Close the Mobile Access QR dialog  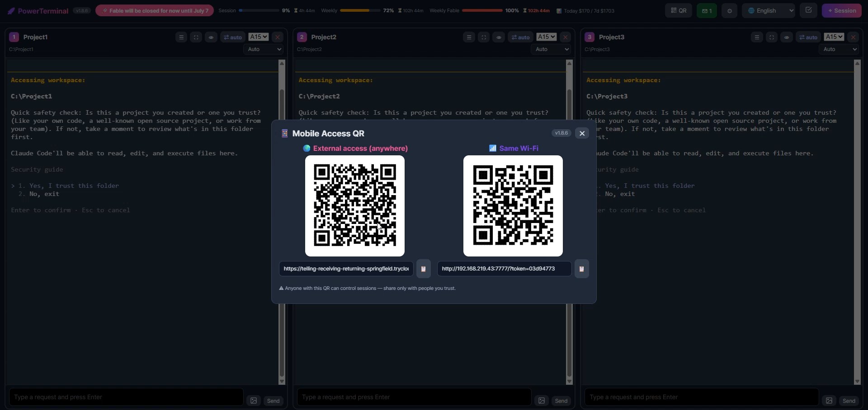582,133
